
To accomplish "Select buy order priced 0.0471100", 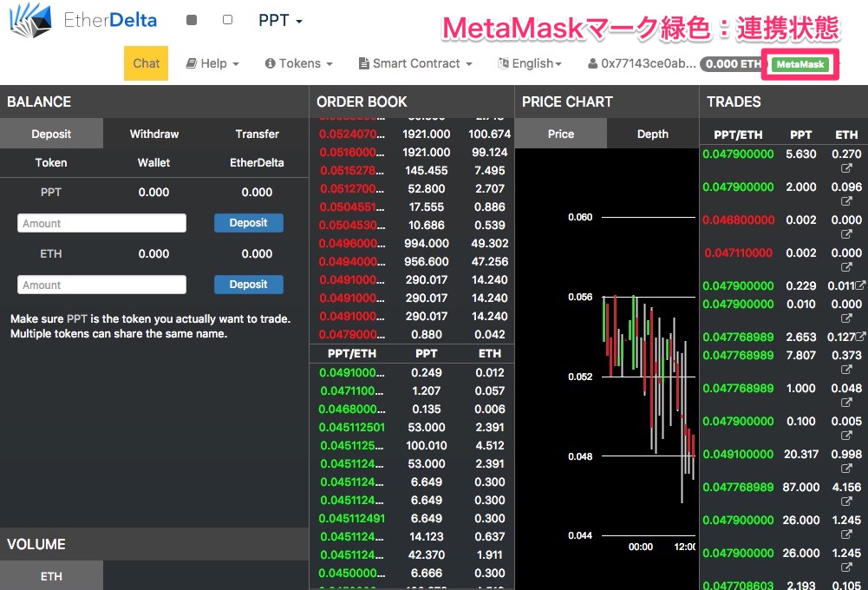I will [x=412, y=391].
